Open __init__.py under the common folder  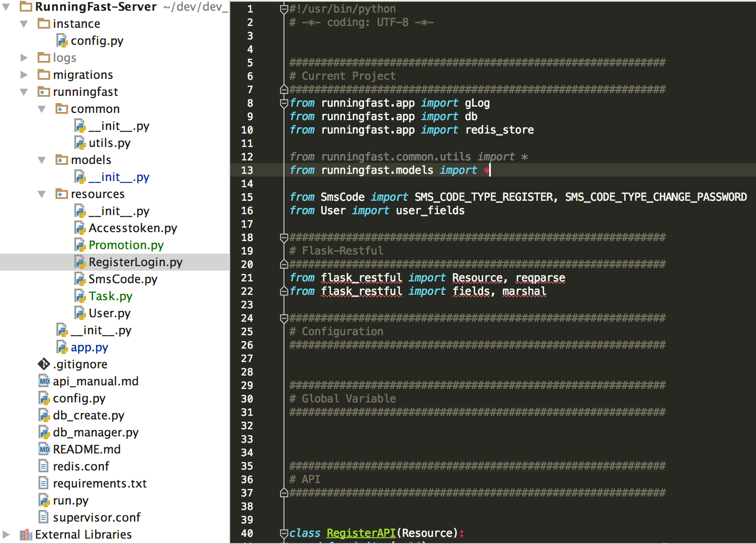click(x=119, y=126)
